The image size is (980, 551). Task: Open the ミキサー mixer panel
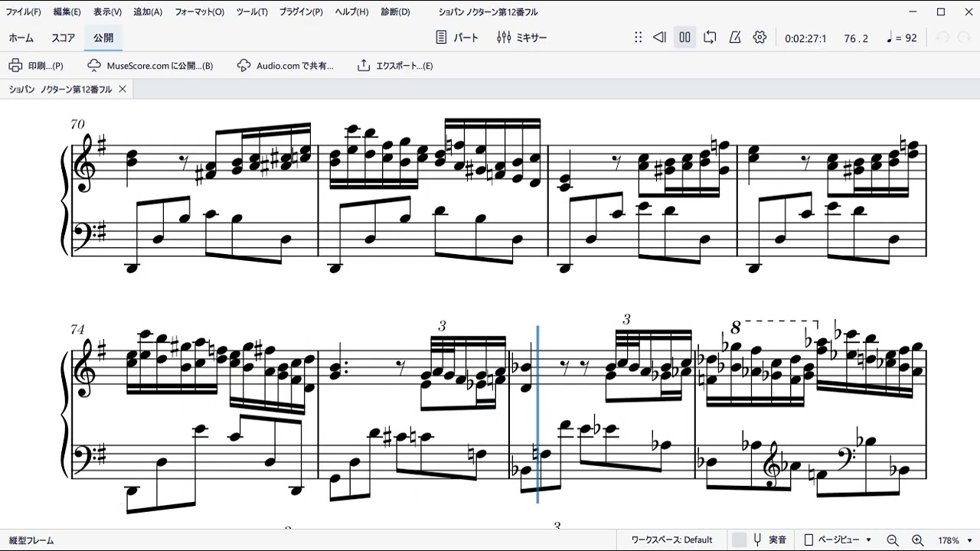point(522,37)
